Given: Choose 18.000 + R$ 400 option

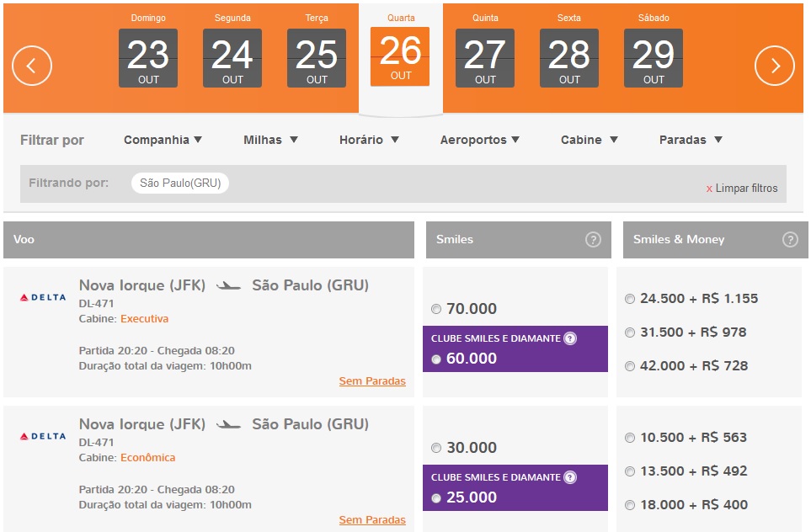Looking at the screenshot, I should click(629, 505).
